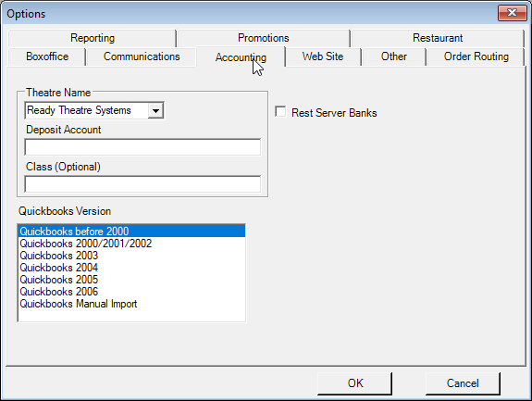Focus the Class (Optional) text box
The width and height of the screenshot is (532, 401).
[x=142, y=184]
